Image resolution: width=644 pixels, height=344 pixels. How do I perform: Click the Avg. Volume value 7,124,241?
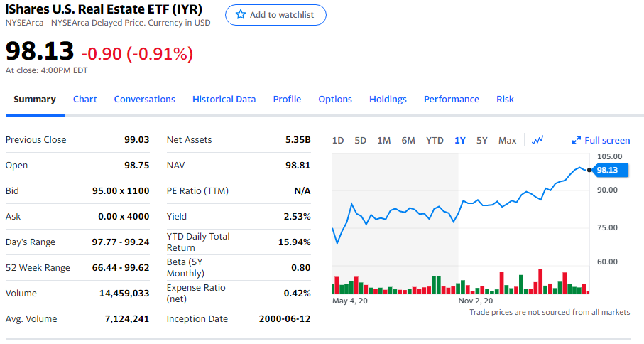pyautogui.click(x=127, y=319)
